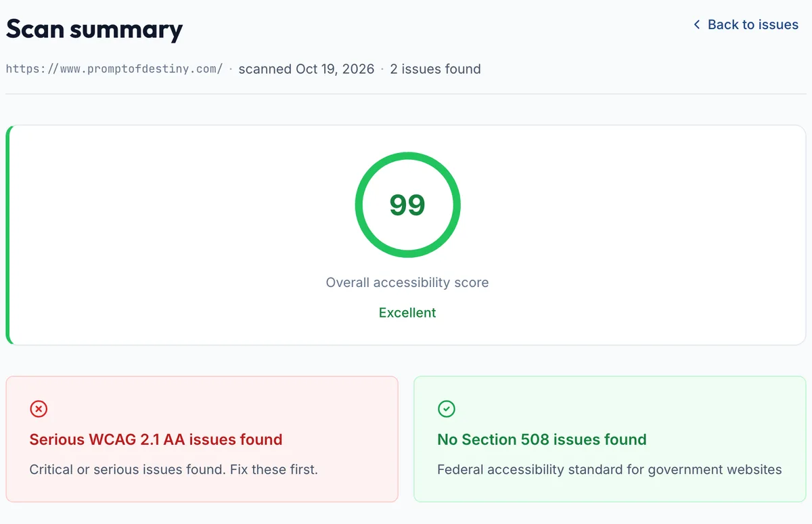Click the green checkmark circle icon

point(447,409)
